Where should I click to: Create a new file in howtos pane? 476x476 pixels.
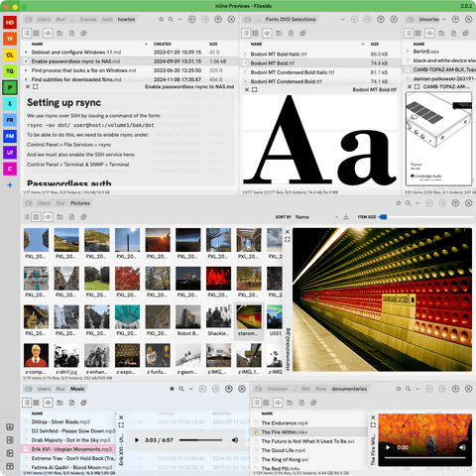tap(71, 33)
